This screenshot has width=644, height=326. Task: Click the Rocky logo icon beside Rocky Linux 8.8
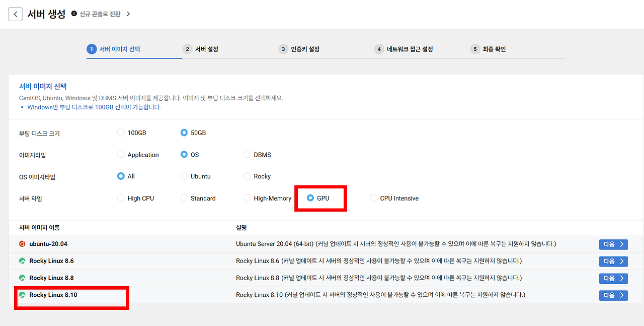click(x=22, y=278)
